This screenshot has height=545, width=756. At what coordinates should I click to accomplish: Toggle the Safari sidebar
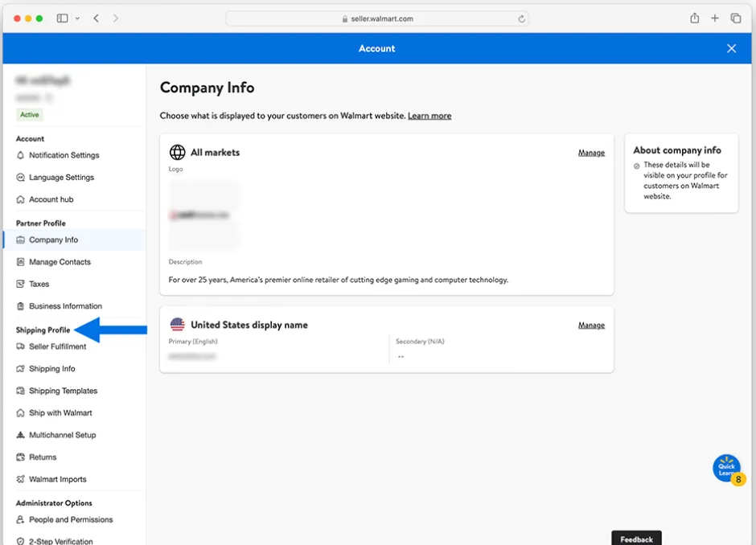pyautogui.click(x=62, y=18)
